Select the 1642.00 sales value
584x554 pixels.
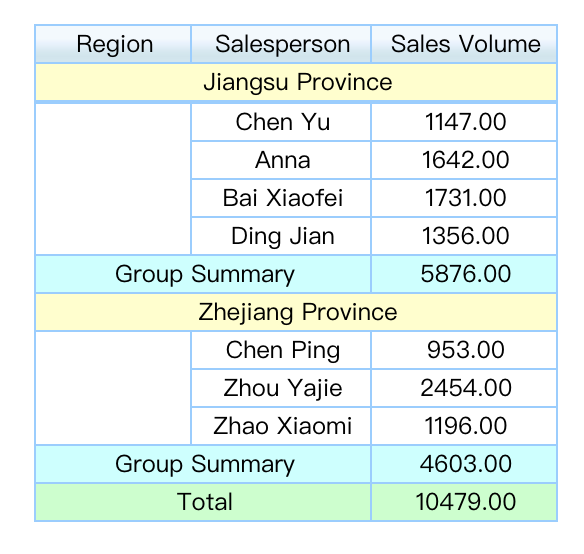click(464, 160)
